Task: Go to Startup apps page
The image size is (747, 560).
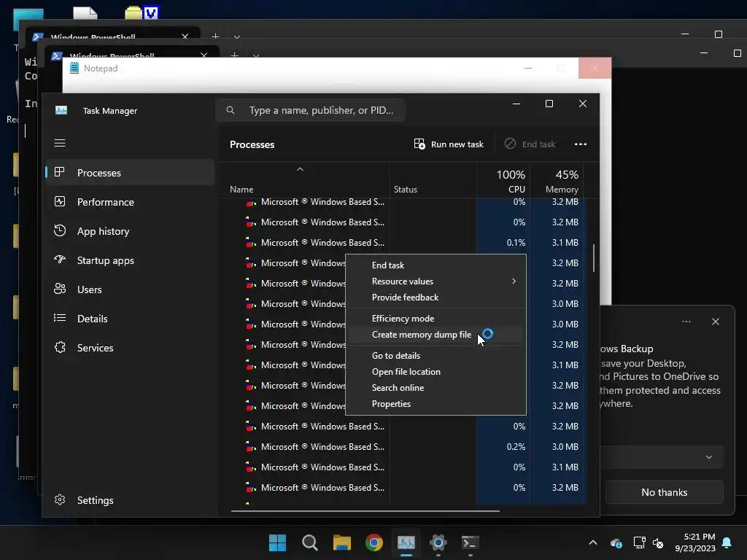Action: coord(130,260)
